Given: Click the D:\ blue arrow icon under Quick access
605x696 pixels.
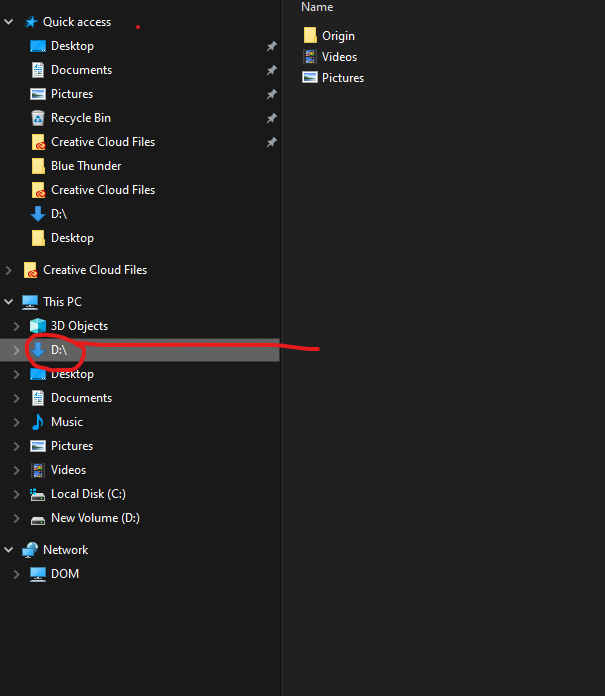Looking at the screenshot, I should point(38,214).
